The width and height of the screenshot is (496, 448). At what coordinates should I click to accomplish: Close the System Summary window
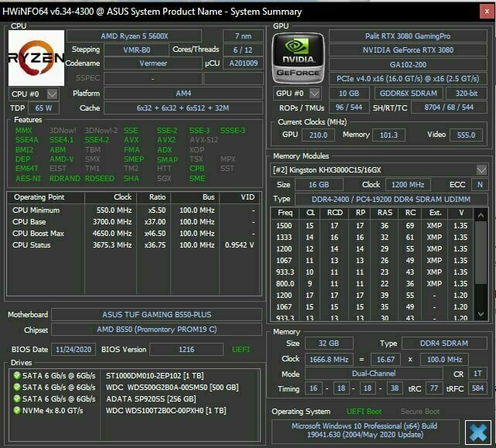click(487, 12)
